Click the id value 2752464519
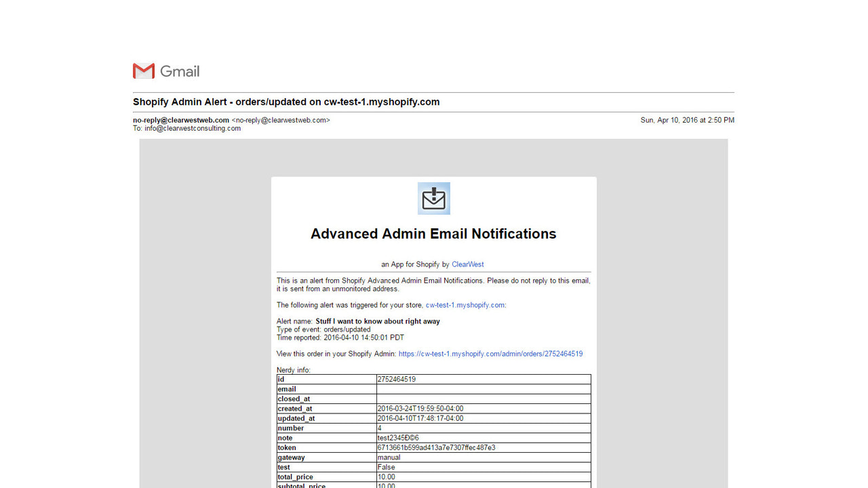This screenshot has height=488, width=868. pyautogui.click(x=397, y=379)
